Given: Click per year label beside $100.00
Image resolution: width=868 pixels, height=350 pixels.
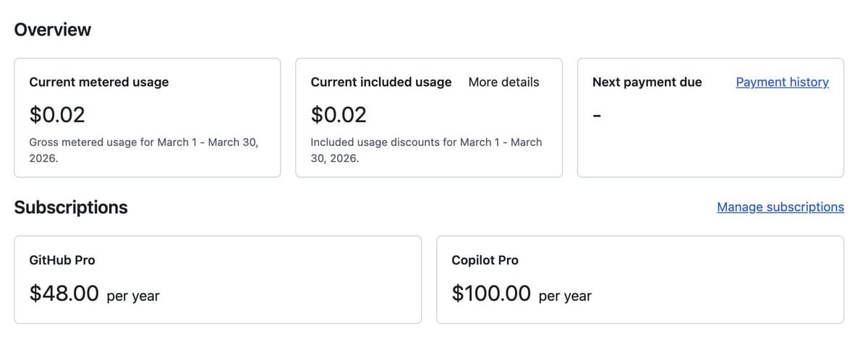Looking at the screenshot, I should click(x=565, y=296).
